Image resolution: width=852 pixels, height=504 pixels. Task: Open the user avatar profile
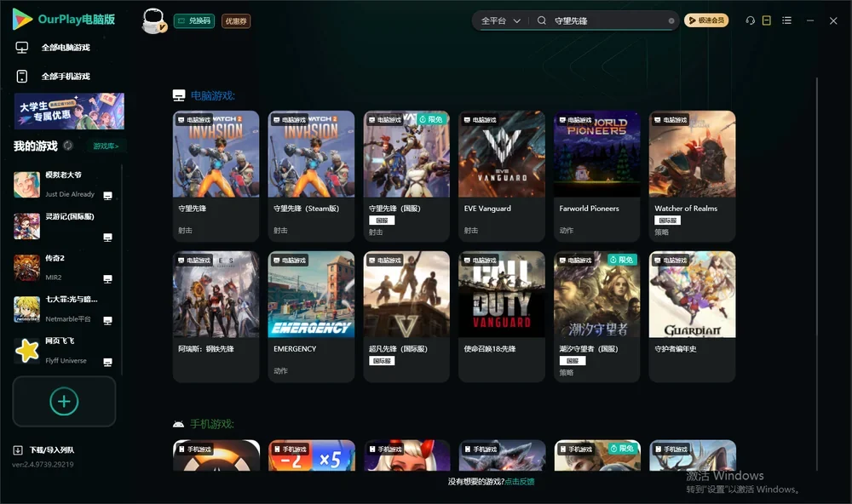(153, 20)
